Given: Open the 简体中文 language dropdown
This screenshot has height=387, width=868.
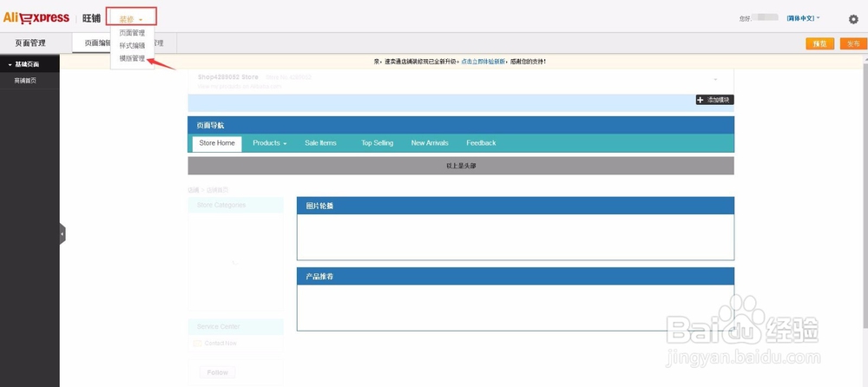Looking at the screenshot, I should click(803, 18).
